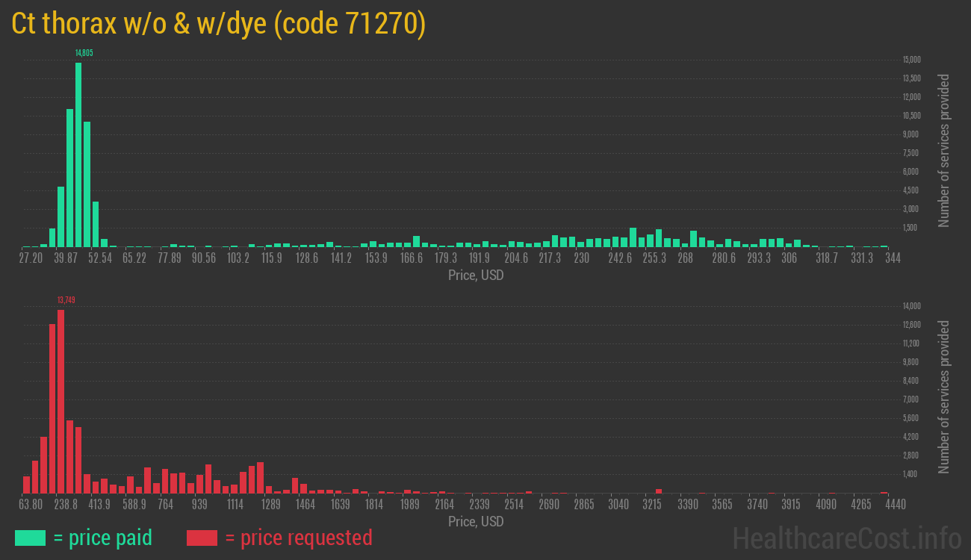Viewport: 971px width, 560px height.
Task: Click the 344 tick on top x-axis
Action: click(893, 258)
